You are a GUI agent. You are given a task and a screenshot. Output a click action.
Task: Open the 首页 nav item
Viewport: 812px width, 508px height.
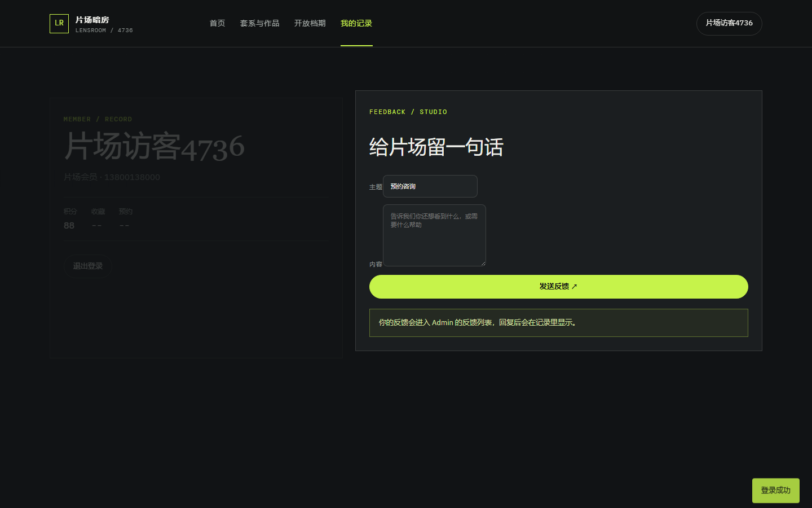[217, 24]
